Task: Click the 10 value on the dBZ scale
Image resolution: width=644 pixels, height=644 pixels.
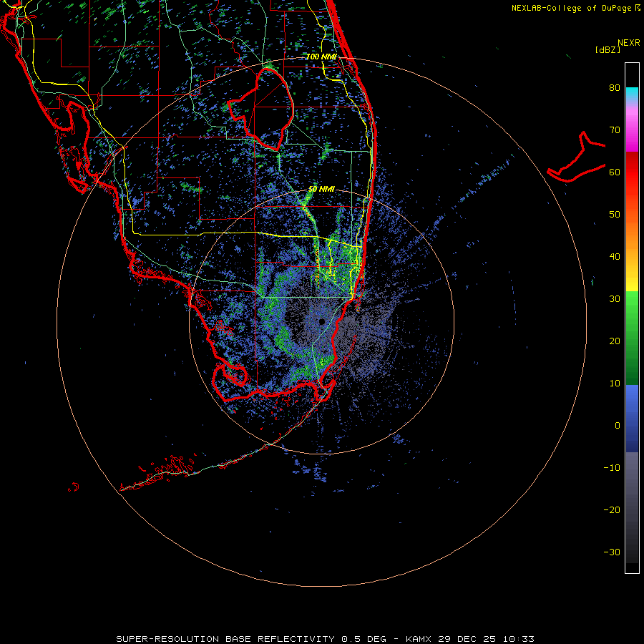Action: click(615, 384)
